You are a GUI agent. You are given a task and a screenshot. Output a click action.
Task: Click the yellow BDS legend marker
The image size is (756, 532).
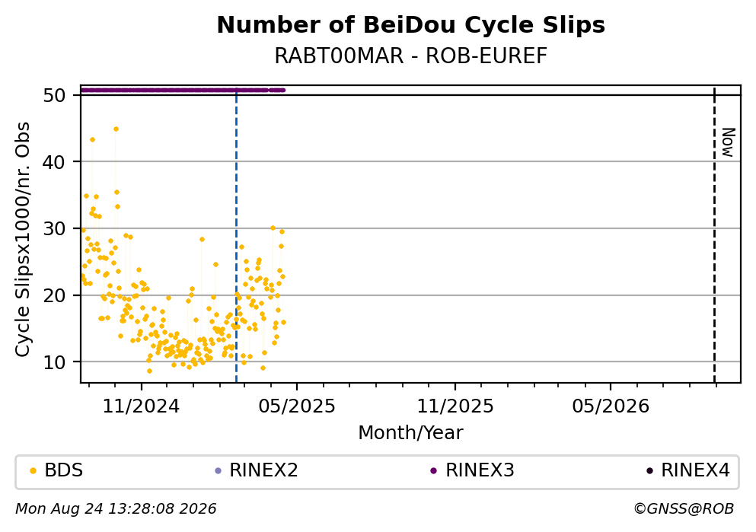pyautogui.click(x=33, y=471)
